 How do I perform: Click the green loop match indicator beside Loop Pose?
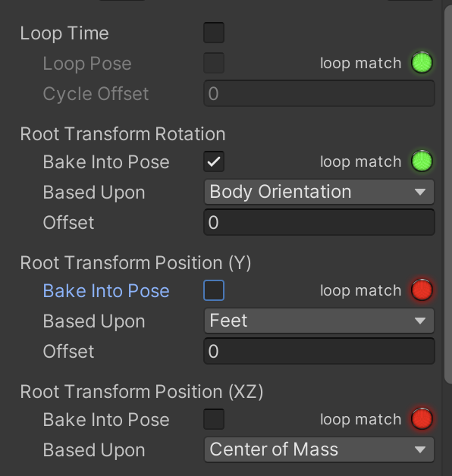(422, 63)
